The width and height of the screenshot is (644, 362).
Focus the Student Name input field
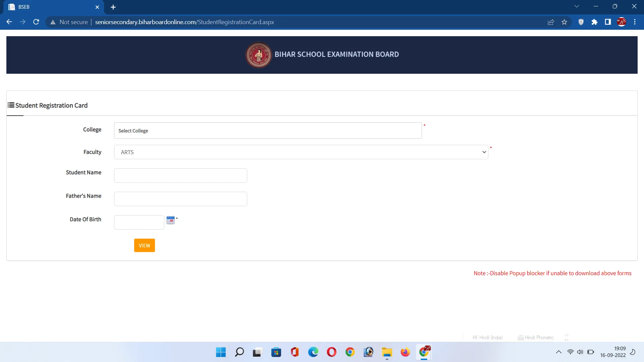click(x=180, y=176)
